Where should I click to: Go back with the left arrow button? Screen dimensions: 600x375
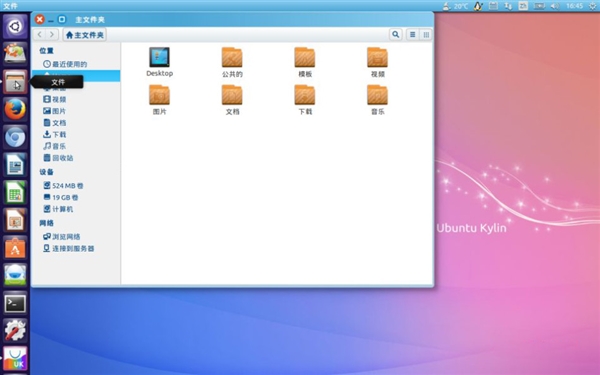click(x=39, y=34)
